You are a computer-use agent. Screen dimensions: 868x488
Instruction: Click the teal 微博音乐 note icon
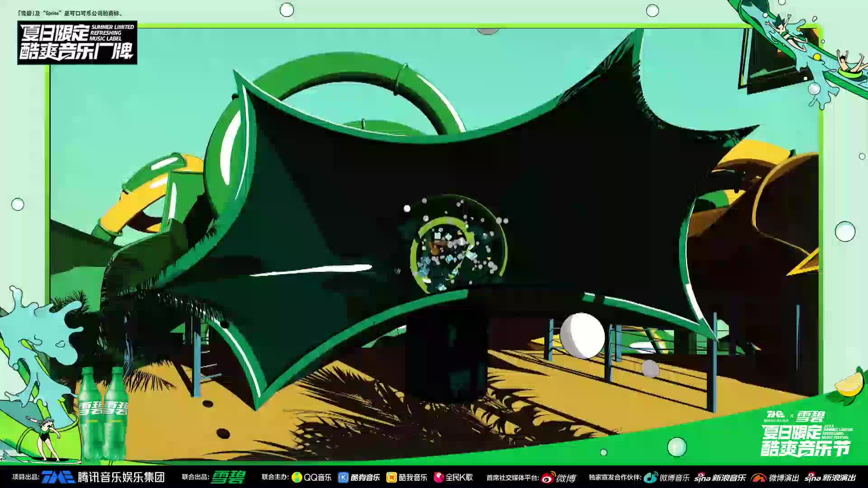pos(651,477)
